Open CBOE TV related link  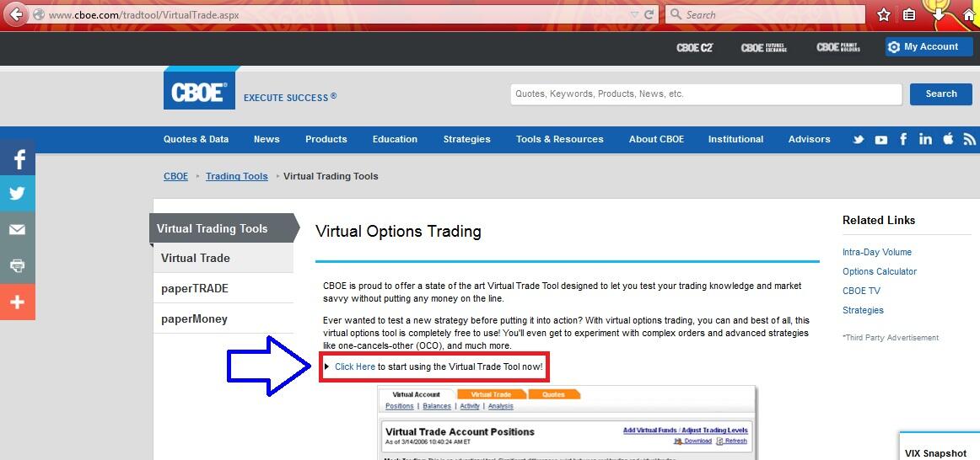point(860,291)
